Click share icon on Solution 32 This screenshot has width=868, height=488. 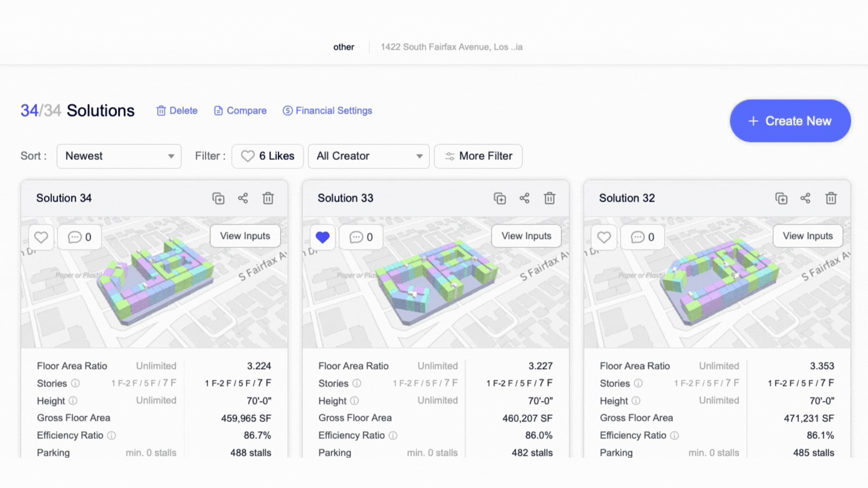point(805,198)
